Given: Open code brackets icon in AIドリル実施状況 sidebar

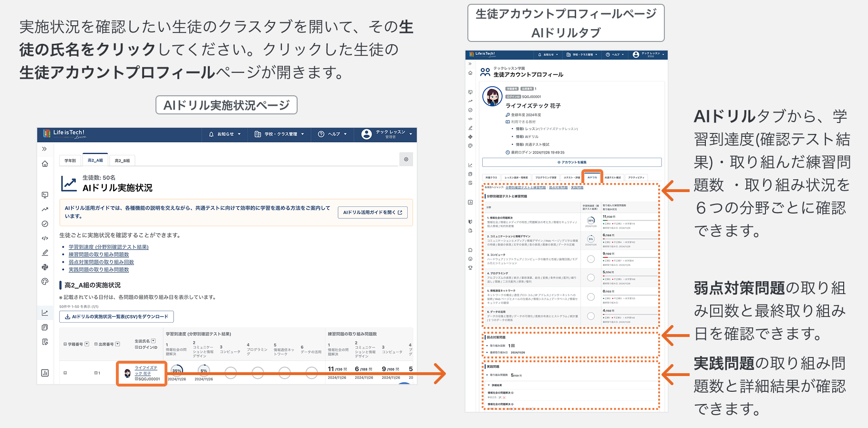Looking at the screenshot, I should [x=45, y=238].
